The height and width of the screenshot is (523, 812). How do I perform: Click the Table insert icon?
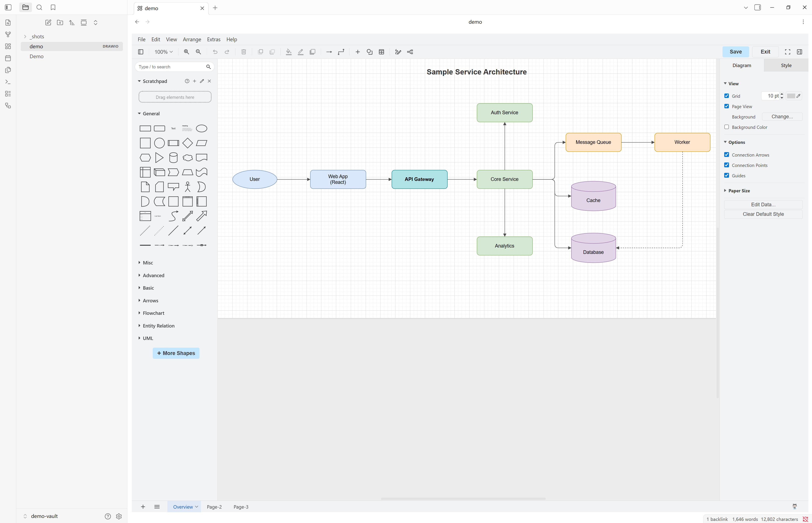pos(381,52)
